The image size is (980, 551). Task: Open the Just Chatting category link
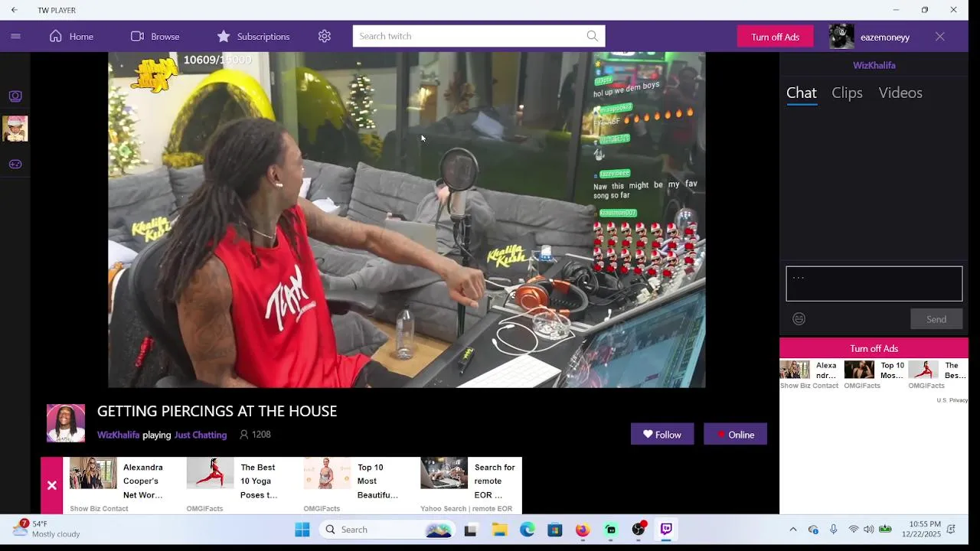coord(201,435)
